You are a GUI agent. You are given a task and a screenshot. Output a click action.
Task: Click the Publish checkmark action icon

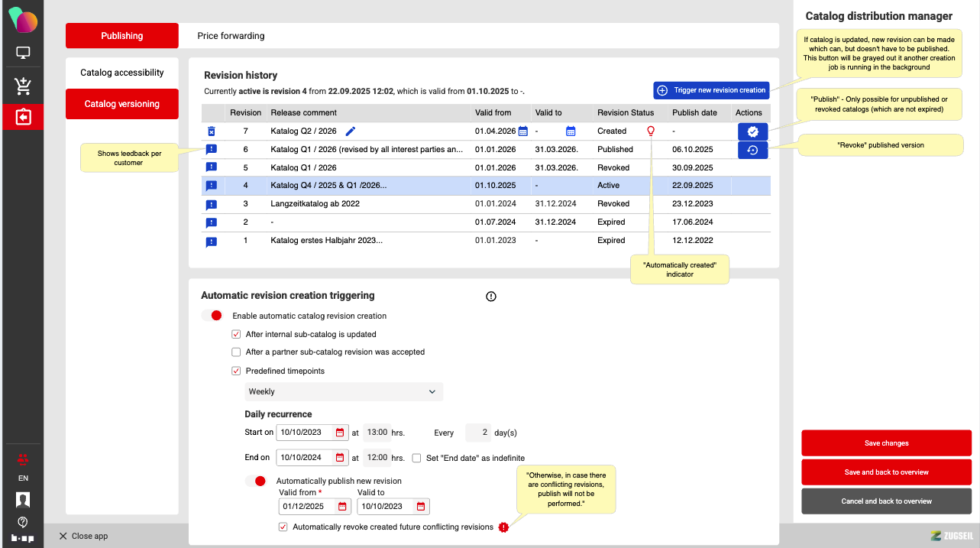tap(752, 131)
